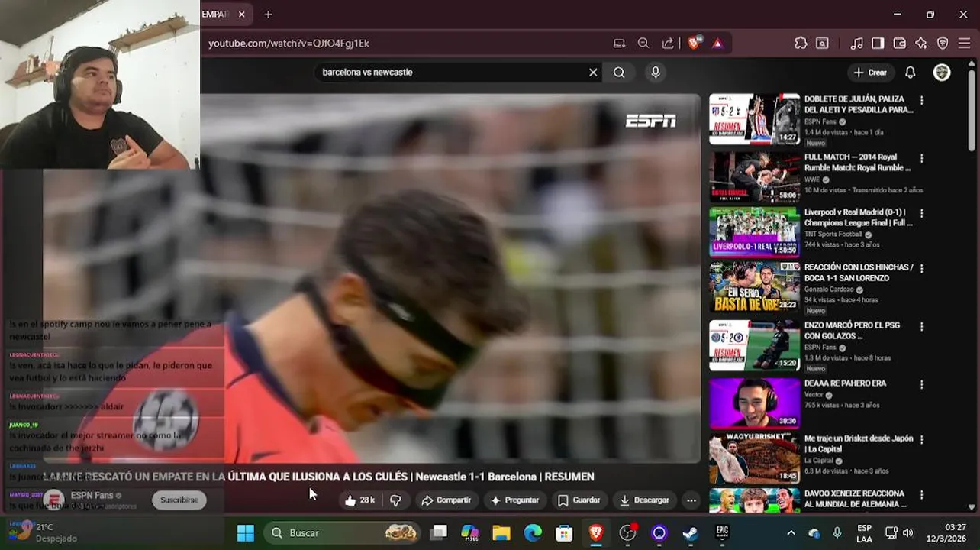
Task: Click the zoom magnifier icon in address bar
Action: [643, 44]
